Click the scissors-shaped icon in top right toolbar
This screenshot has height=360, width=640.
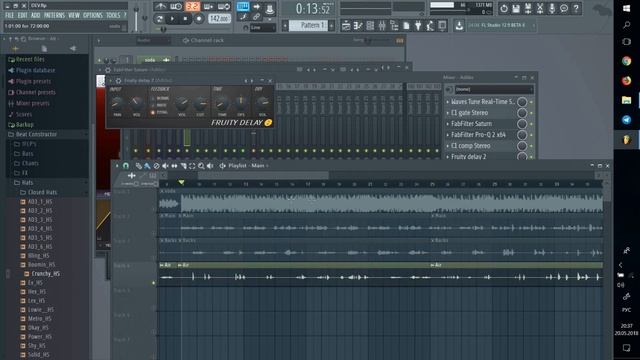pos(540,8)
